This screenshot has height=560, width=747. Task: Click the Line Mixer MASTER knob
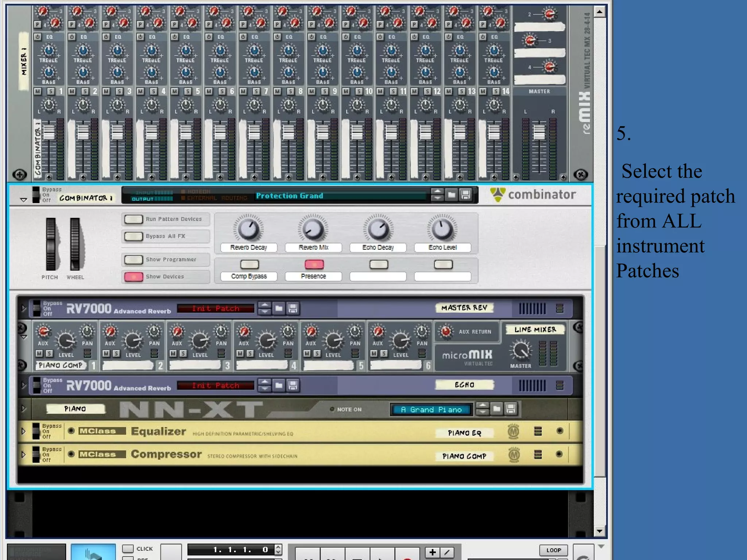coord(521,350)
